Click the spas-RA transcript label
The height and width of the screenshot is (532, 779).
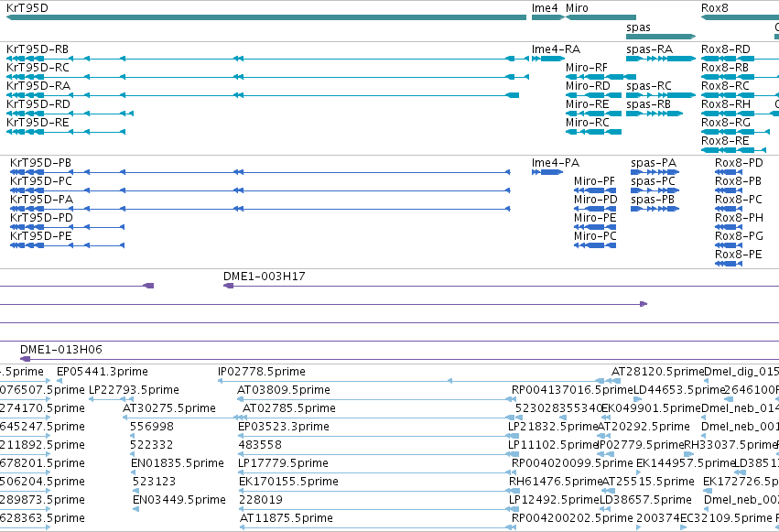coord(649,49)
